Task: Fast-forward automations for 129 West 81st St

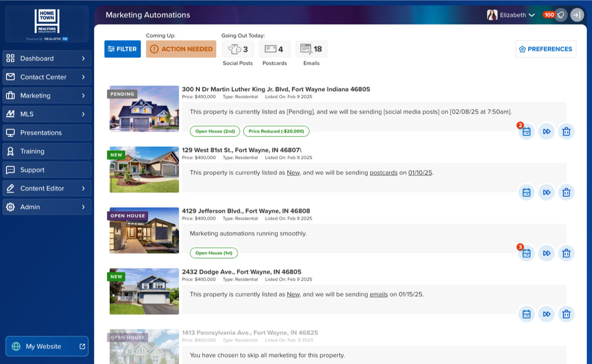Action: 546,192
